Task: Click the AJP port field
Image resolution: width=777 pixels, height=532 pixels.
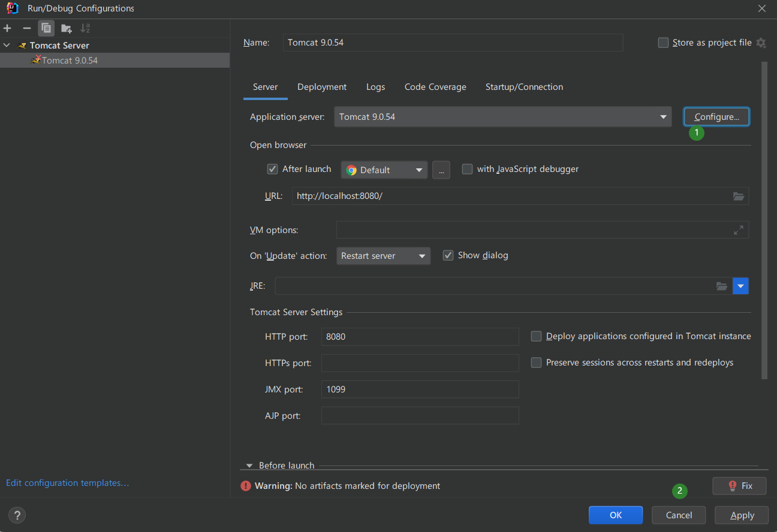Action: [x=420, y=416]
